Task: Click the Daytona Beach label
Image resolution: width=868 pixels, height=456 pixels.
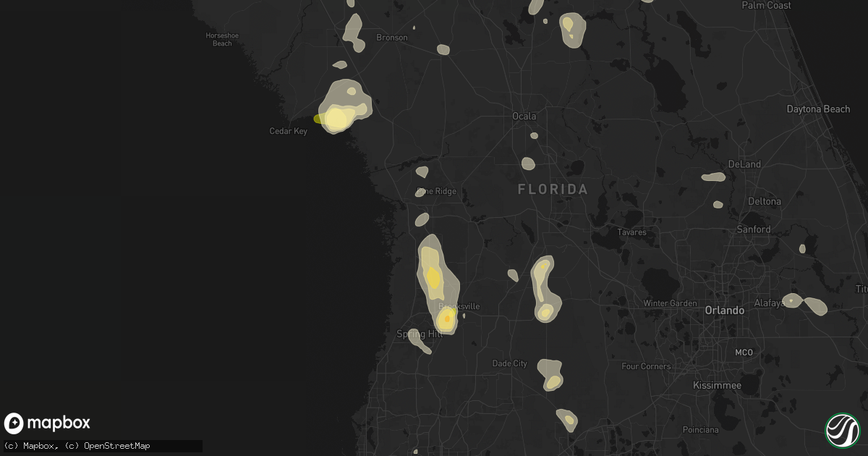Action: click(x=818, y=109)
